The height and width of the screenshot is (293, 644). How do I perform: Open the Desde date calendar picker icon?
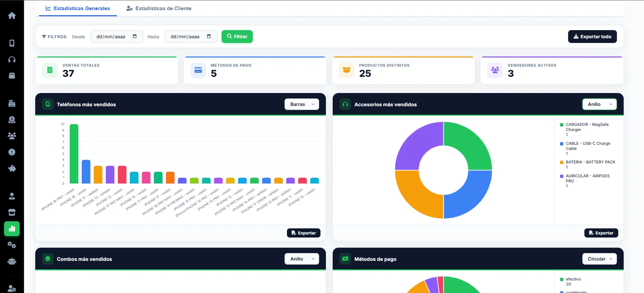pos(135,37)
